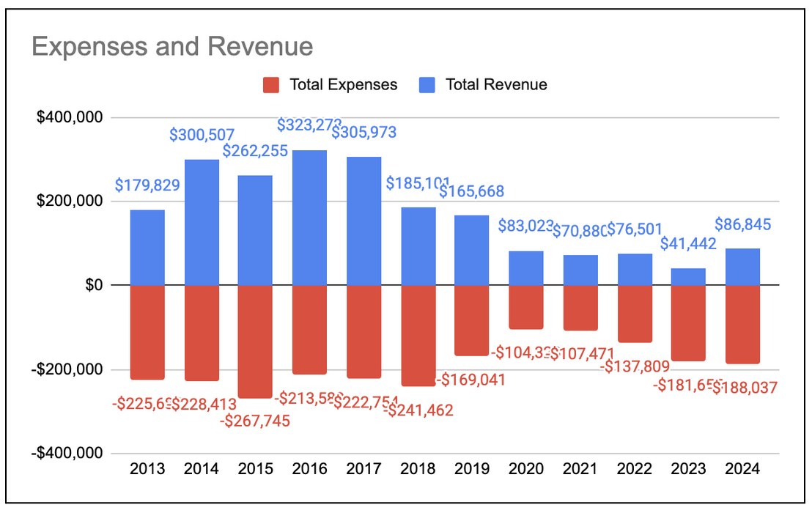812x513 pixels.
Task: Click the -$400,000 y-axis tick label
Action: [x=67, y=452]
